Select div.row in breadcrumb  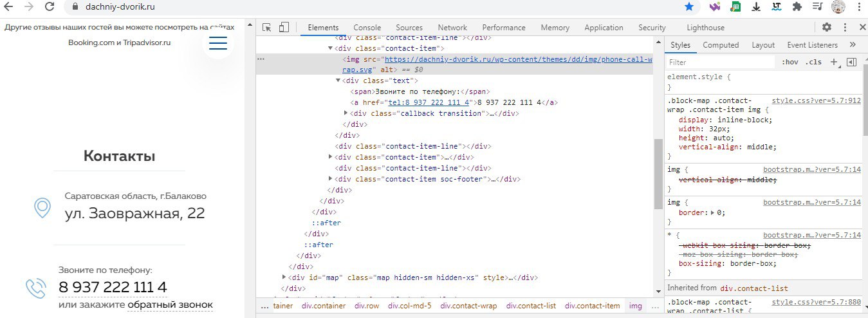click(367, 306)
